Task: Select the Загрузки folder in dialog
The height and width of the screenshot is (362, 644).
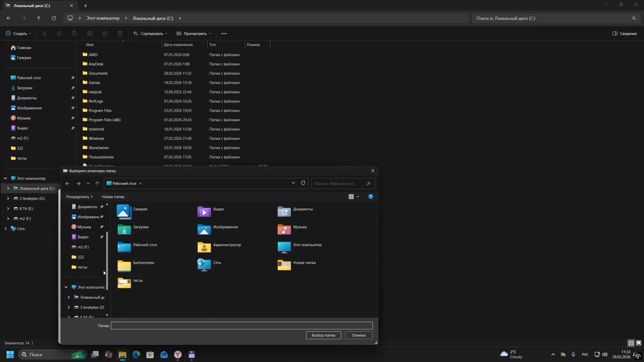Action: [124, 229]
